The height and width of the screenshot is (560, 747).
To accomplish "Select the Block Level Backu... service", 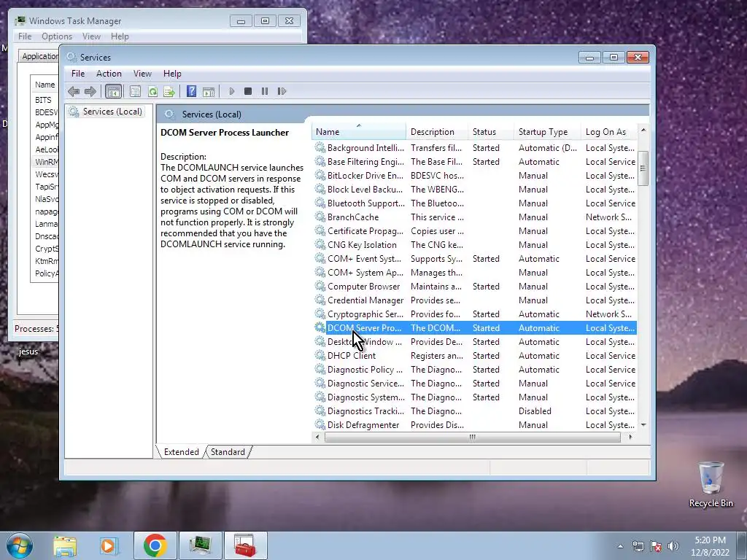I will pyautogui.click(x=475, y=190).
